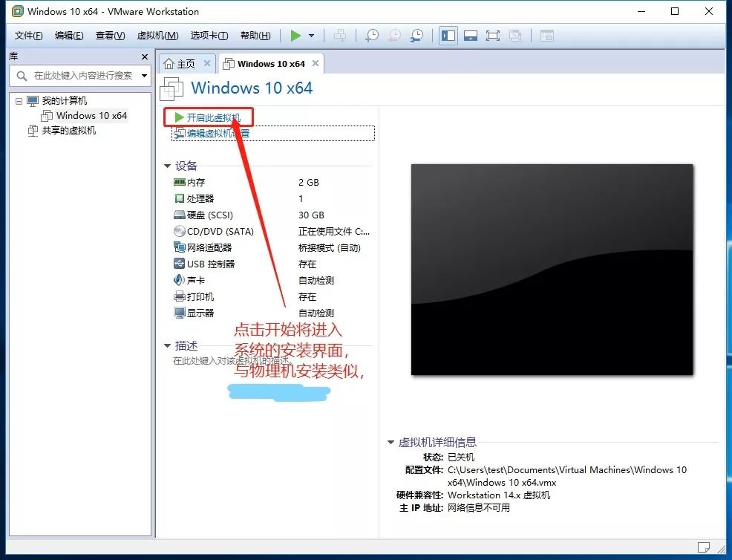Click the 桥接模式 (自动) value
This screenshot has width=732, height=560.
[329, 247]
